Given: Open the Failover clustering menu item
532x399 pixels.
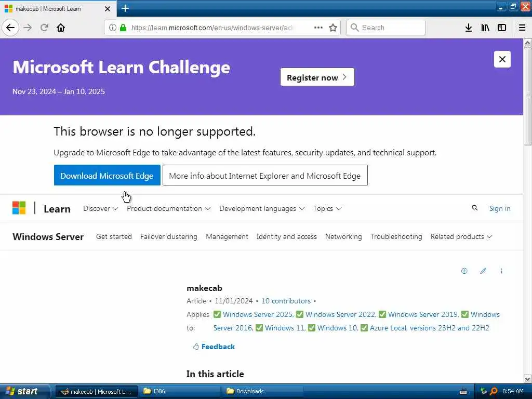Looking at the screenshot, I should click(169, 236).
